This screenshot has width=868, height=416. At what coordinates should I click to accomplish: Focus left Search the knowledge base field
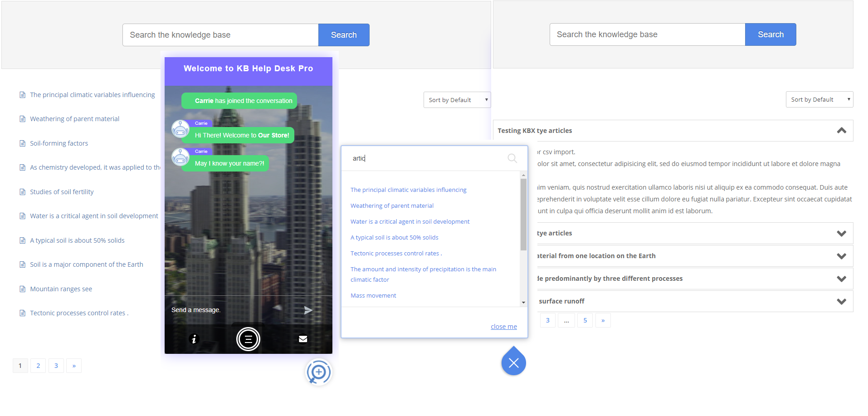click(x=220, y=35)
